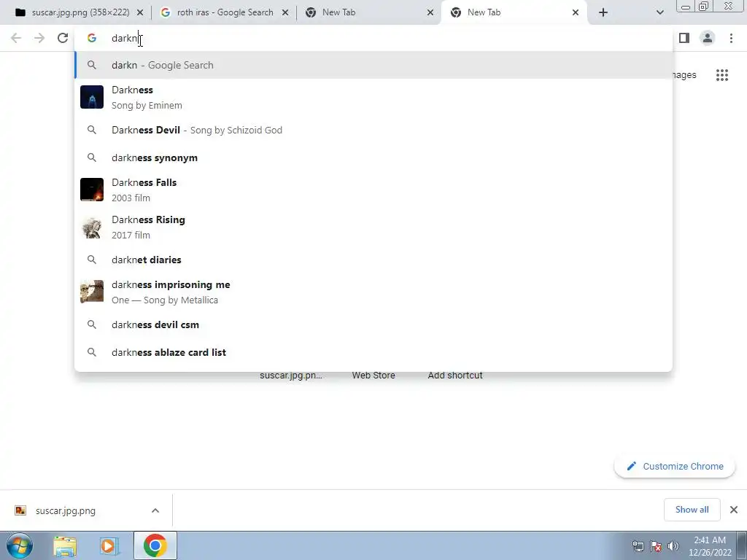Click the browser Back arrow

tap(16, 38)
